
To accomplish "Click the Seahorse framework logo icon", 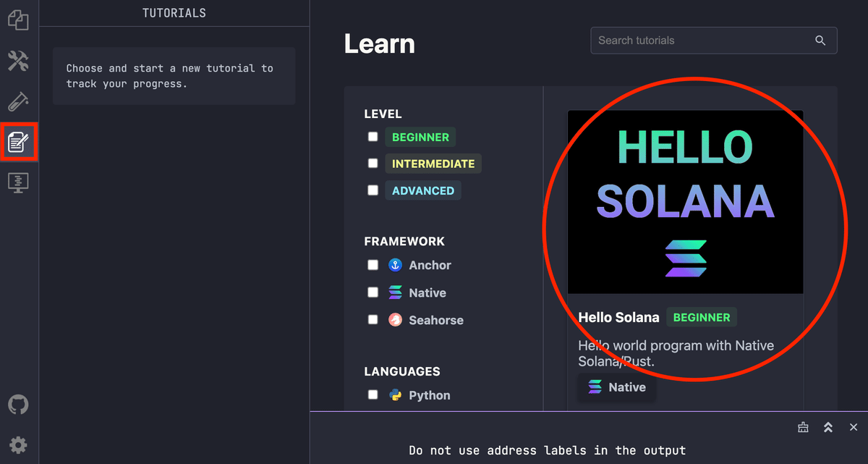I will (395, 320).
